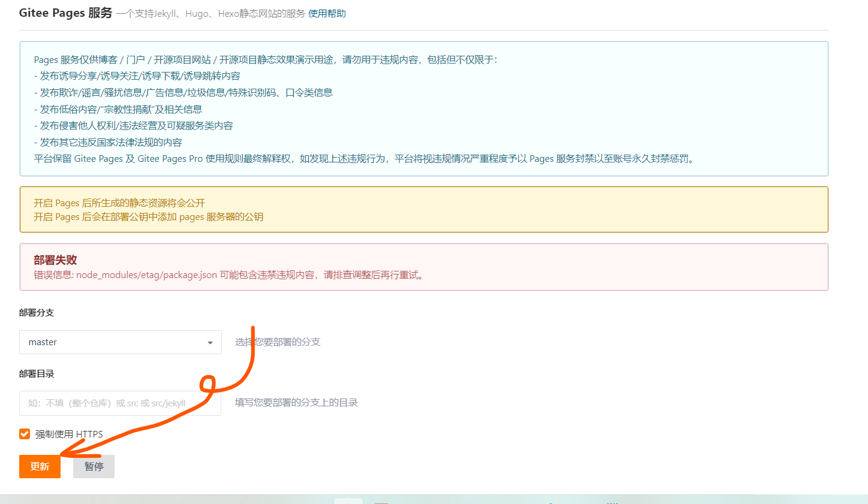Image resolution: width=868 pixels, height=504 pixels.
Task: Open the 使用帮助 help link
Action: (327, 13)
